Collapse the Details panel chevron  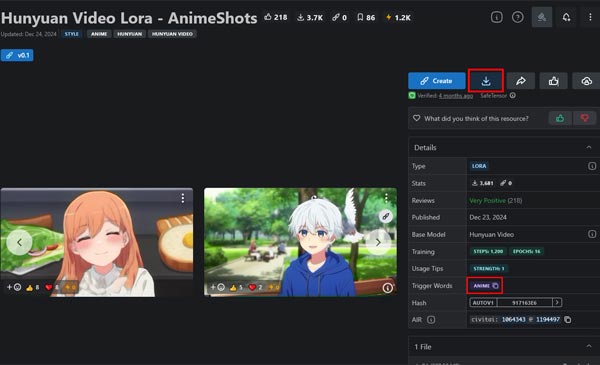coord(589,147)
